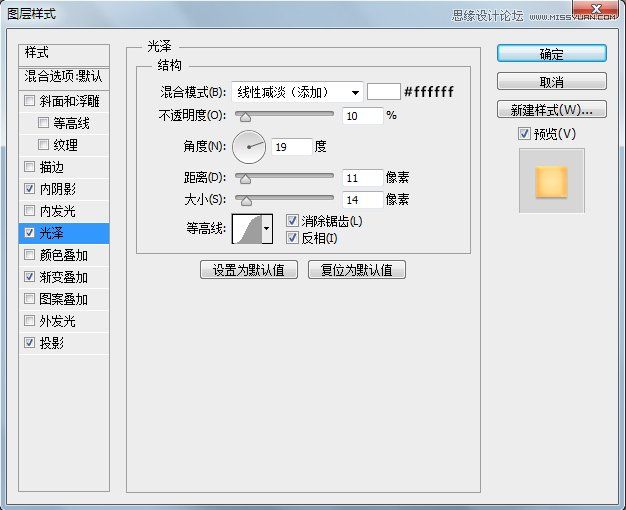Open the 斜面和浮雕 settings panel

[x=69, y=101]
